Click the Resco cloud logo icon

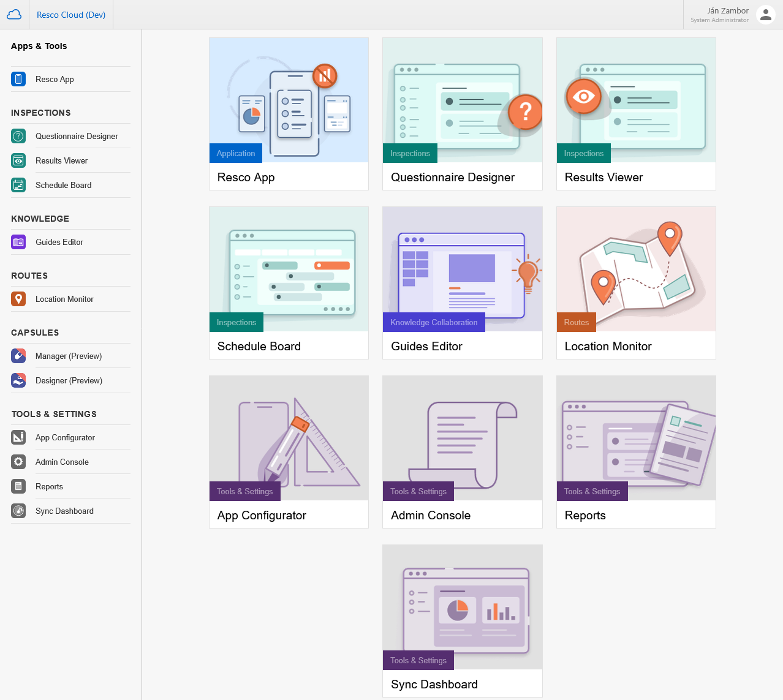(x=14, y=15)
